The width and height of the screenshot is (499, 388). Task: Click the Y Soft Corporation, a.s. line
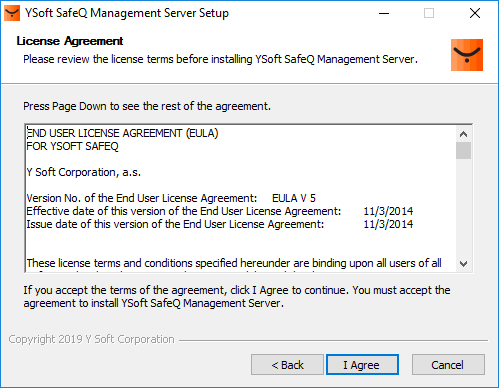[84, 172]
